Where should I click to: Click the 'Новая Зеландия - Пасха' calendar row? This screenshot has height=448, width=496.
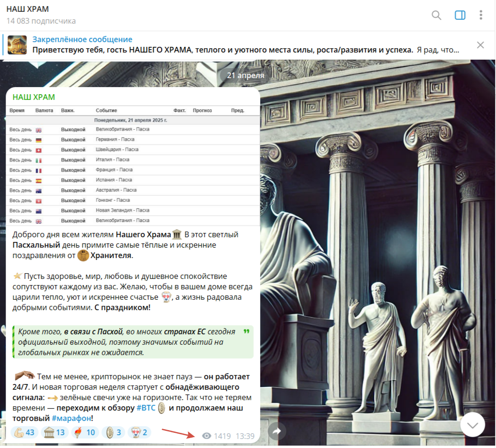(x=133, y=211)
